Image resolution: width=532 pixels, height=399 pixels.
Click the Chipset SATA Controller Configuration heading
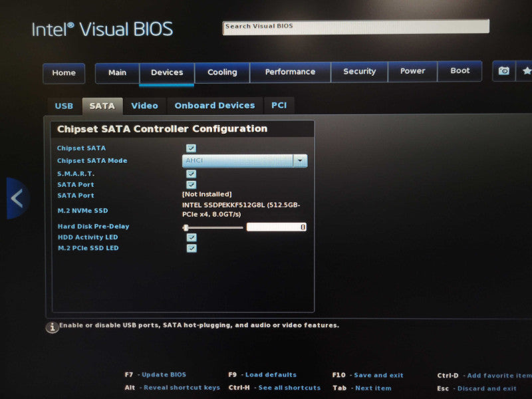[x=162, y=129]
